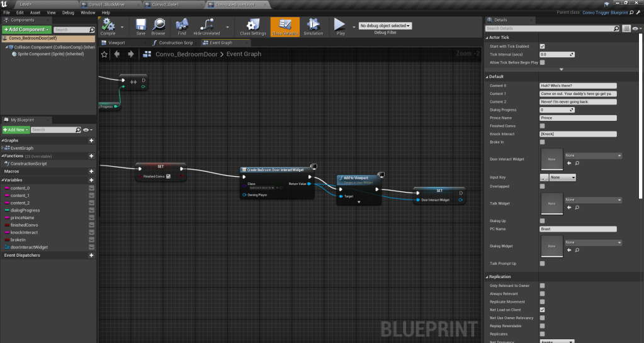Toggle the Always Relevant checkbox

click(543, 293)
